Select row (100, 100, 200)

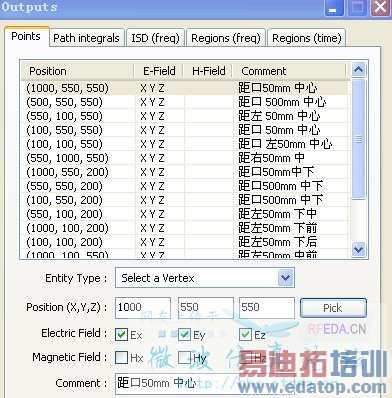[185, 242]
